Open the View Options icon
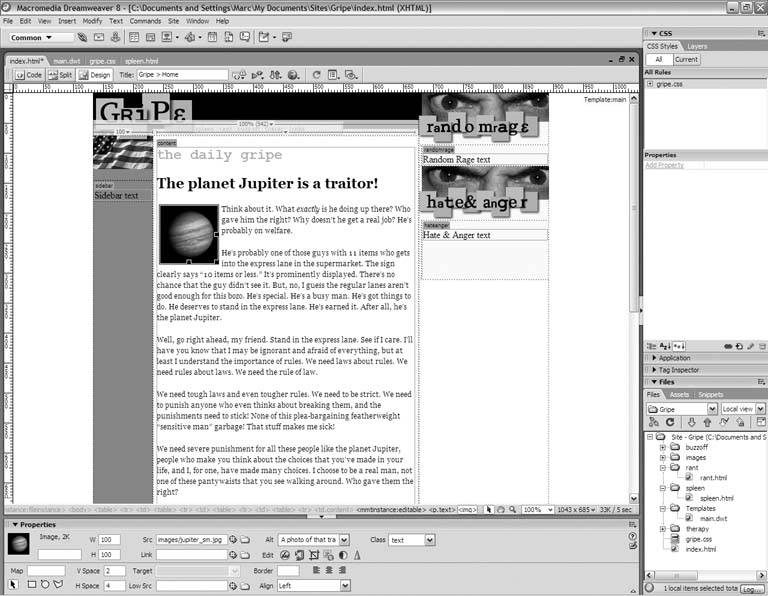The image size is (768, 596). [x=334, y=75]
